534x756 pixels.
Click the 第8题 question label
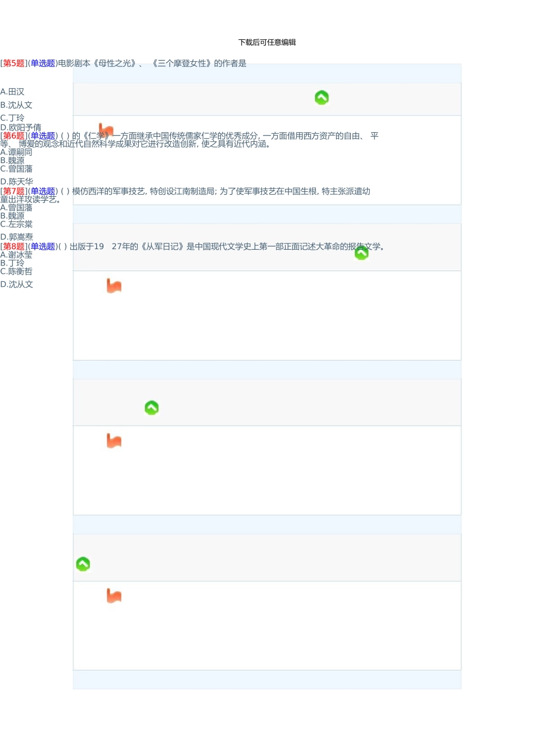click(x=14, y=246)
